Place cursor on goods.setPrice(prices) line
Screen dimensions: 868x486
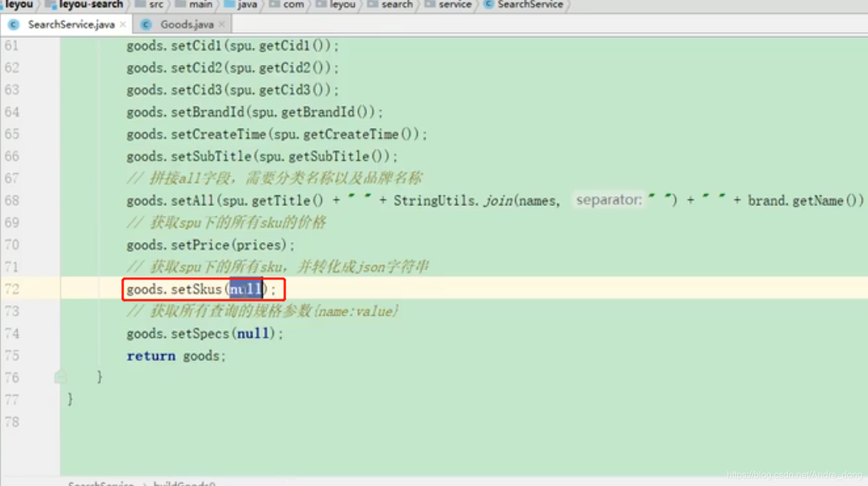click(x=210, y=245)
